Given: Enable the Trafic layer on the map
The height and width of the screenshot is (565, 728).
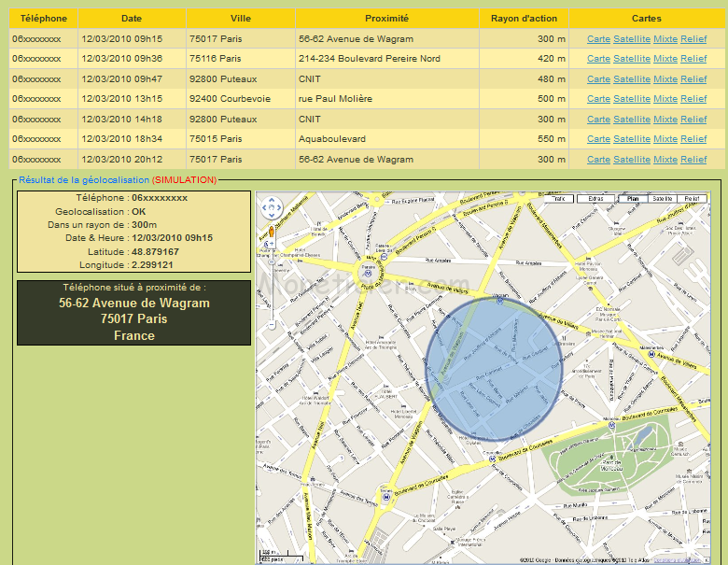Looking at the screenshot, I should [x=558, y=199].
